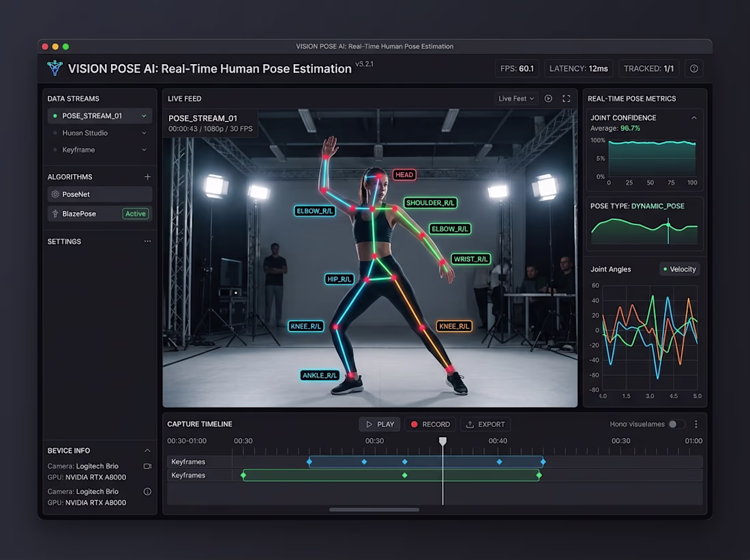Click the HIP_R/L joint label
The image size is (750, 560).
(339, 279)
